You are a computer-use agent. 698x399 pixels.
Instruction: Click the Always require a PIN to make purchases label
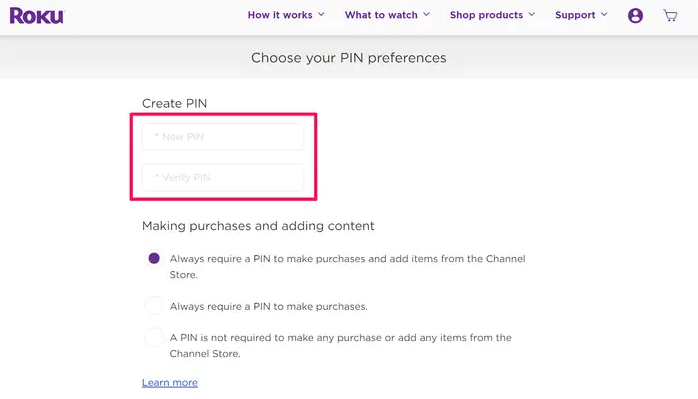tap(268, 306)
